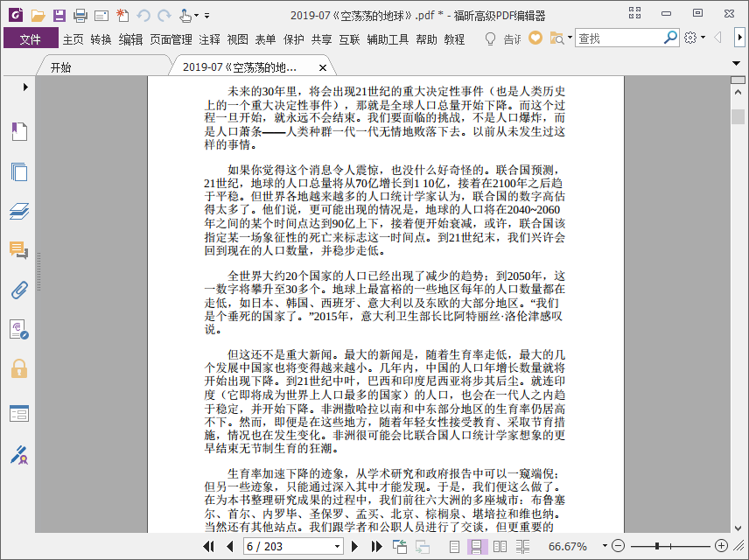This screenshot has width=749, height=560.
Task: Close the 2019-07《空荡荡的地球》 tab
Action: (323, 68)
